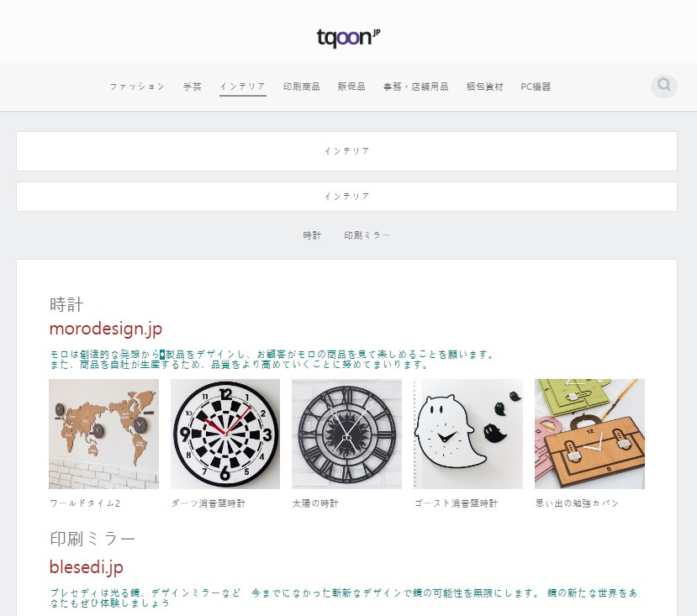
Task: Select the インテリア navigation tab
Action: pyautogui.click(x=243, y=87)
